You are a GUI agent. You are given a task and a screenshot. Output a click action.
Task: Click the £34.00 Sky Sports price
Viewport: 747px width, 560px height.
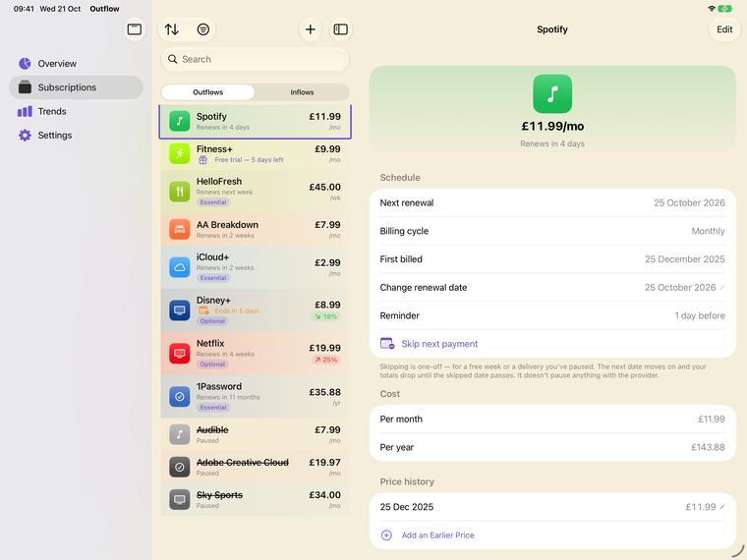[325, 495]
